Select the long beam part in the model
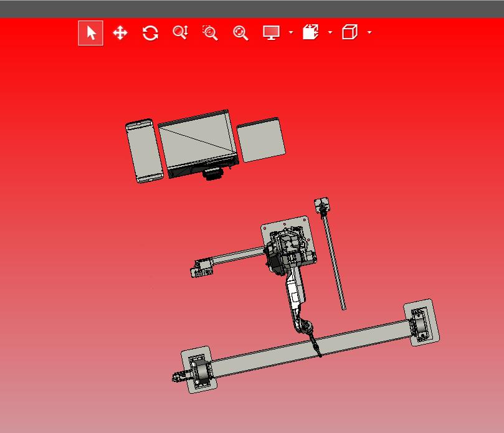 click(310, 348)
